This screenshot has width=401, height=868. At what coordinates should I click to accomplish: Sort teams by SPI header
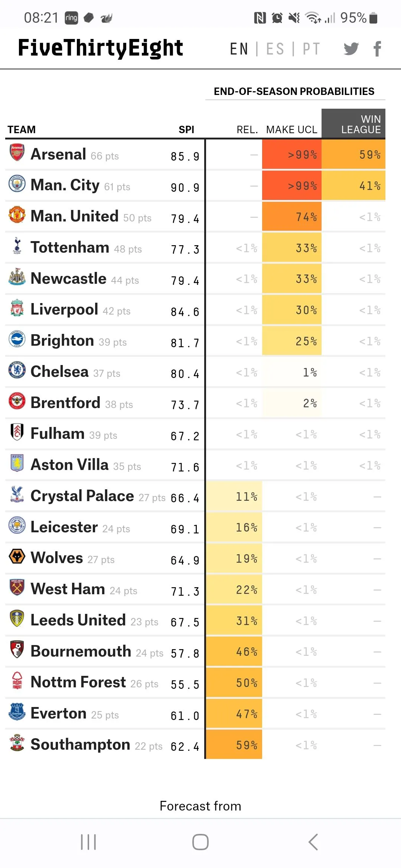tap(186, 129)
